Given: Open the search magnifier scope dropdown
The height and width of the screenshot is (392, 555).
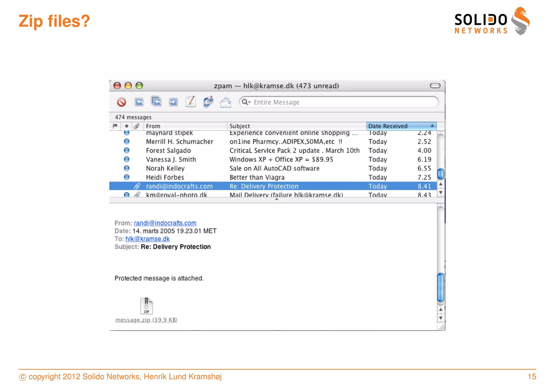Looking at the screenshot, I should (x=246, y=102).
